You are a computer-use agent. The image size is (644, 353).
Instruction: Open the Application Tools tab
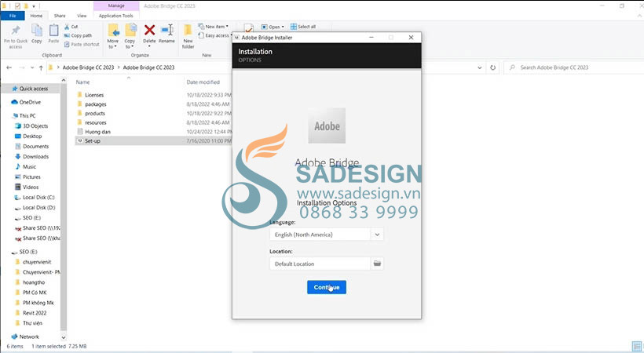[x=116, y=16]
